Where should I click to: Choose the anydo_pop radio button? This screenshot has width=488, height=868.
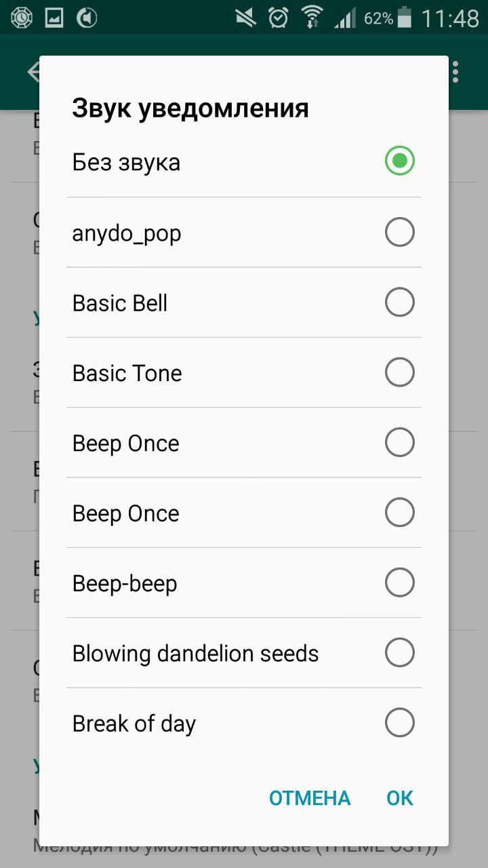click(x=399, y=233)
